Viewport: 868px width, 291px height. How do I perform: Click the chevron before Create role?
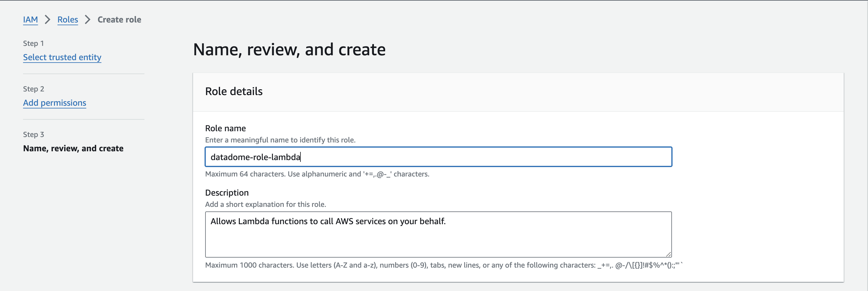[x=88, y=19]
